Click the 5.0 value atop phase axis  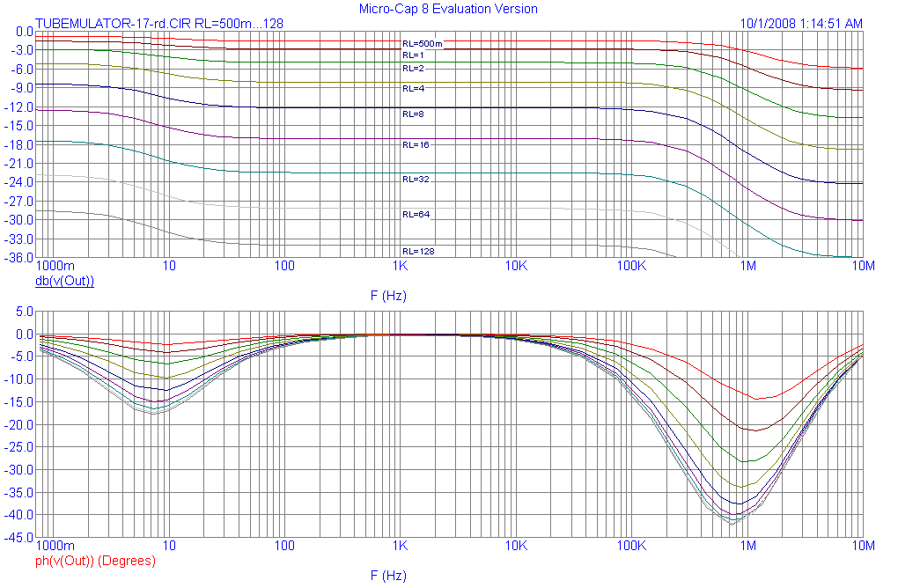[x=24, y=312]
